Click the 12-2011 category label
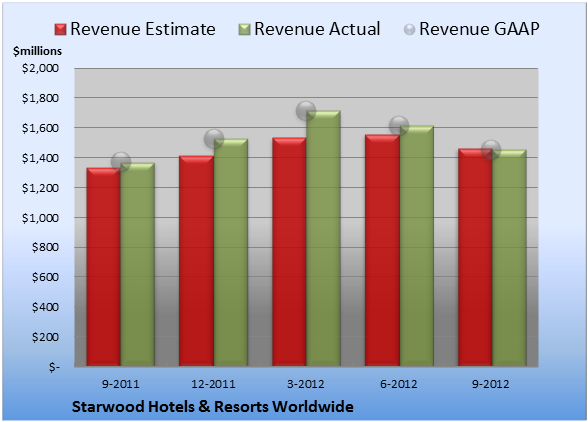Viewport: 588px width, 422px height. (213, 384)
